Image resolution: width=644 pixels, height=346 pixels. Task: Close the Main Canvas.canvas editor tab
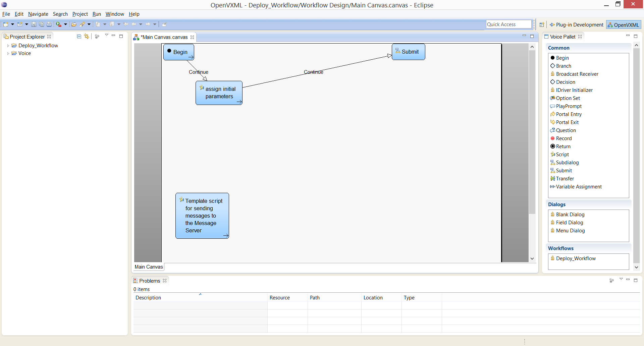(x=192, y=37)
